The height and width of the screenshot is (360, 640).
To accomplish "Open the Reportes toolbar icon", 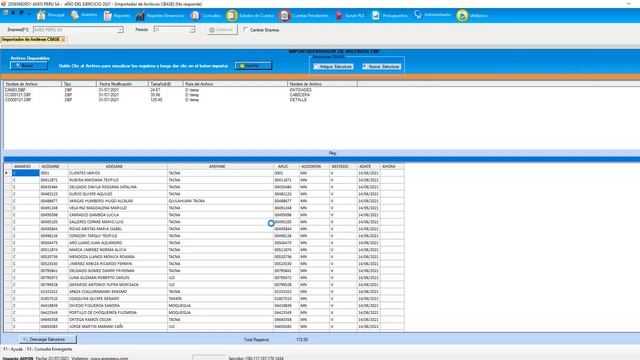I will tap(108, 16).
